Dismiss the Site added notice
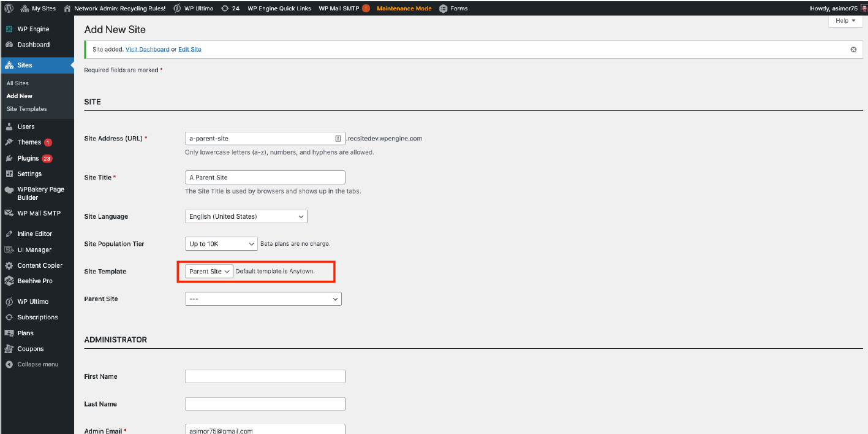 click(853, 50)
